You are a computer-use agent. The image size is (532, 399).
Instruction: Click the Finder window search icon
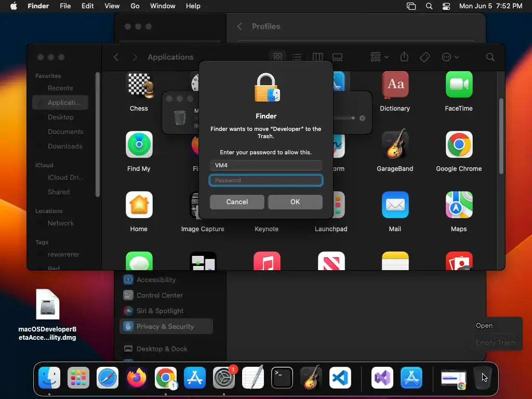tap(490, 57)
